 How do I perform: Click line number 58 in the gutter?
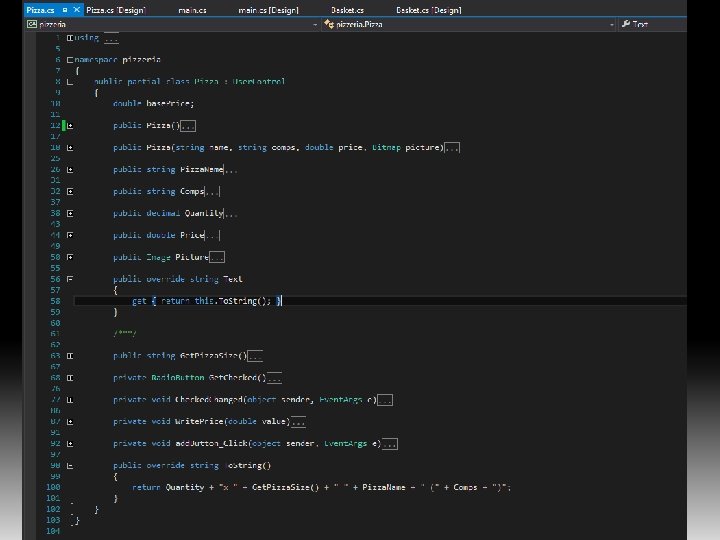tap(55, 301)
